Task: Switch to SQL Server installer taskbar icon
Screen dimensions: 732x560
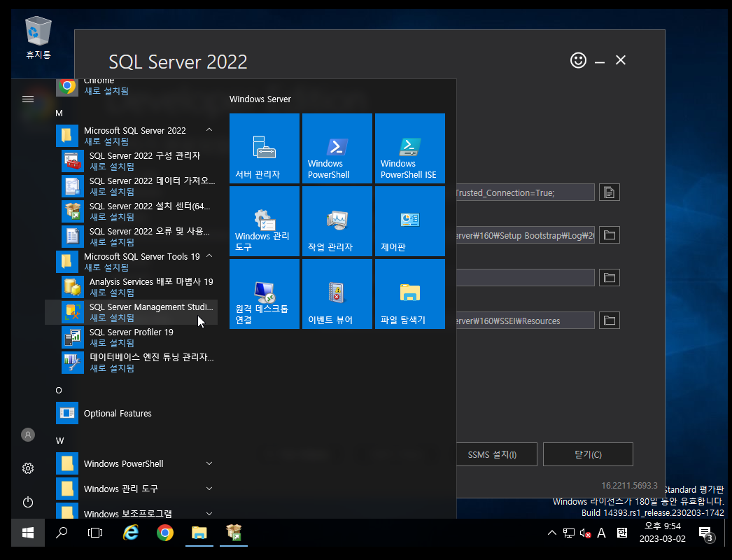Action: (234, 533)
